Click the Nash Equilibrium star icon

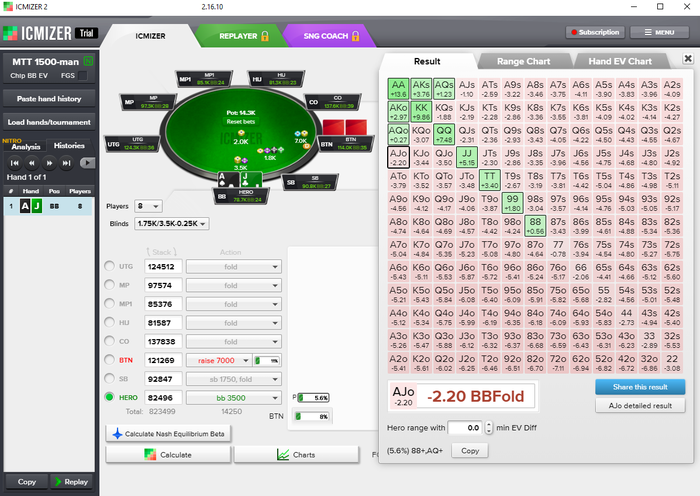(117, 433)
